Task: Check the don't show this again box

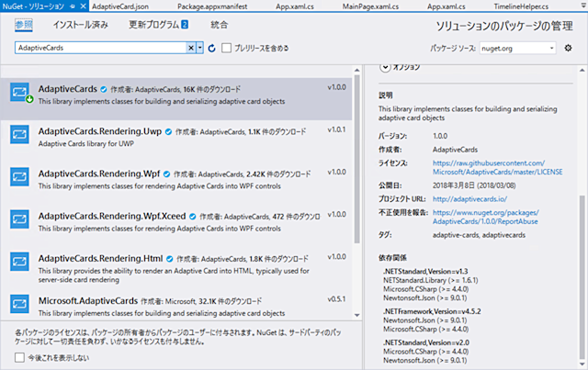Action: [x=19, y=358]
